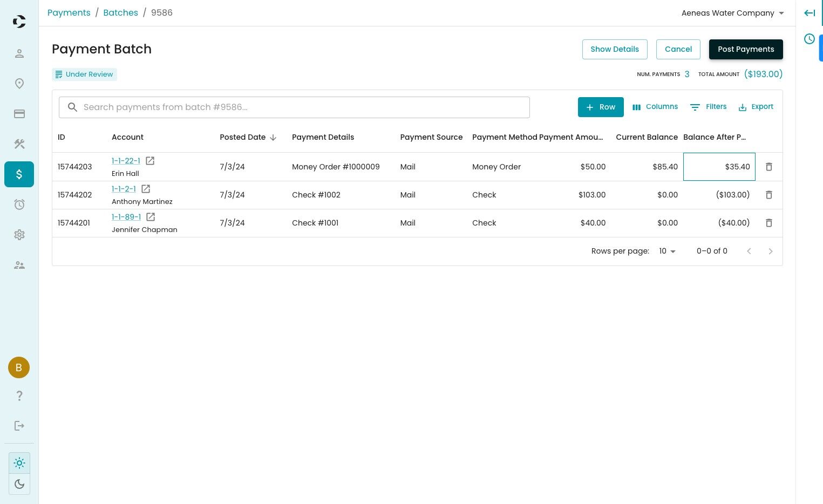The height and width of the screenshot is (504, 823).
Task: Open the Filters panel
Action: [x=709, y=107]
